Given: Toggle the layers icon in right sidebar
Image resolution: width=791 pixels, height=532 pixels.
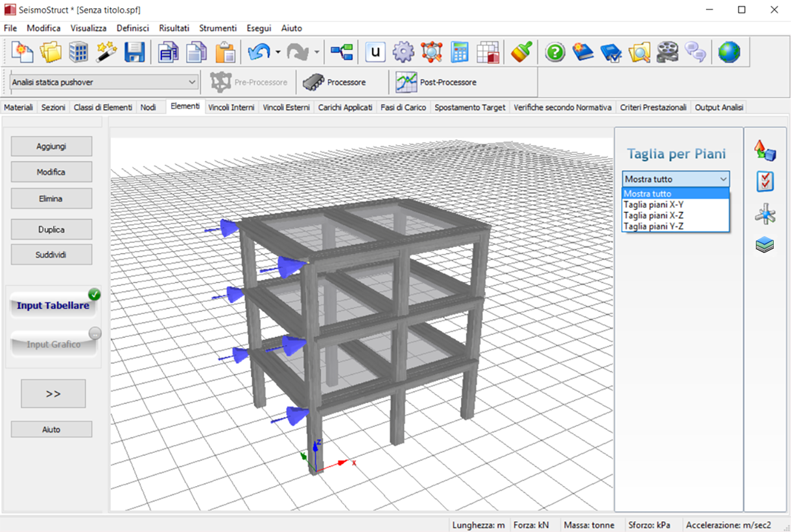Looking at the screenshot, I should point(765,245).
